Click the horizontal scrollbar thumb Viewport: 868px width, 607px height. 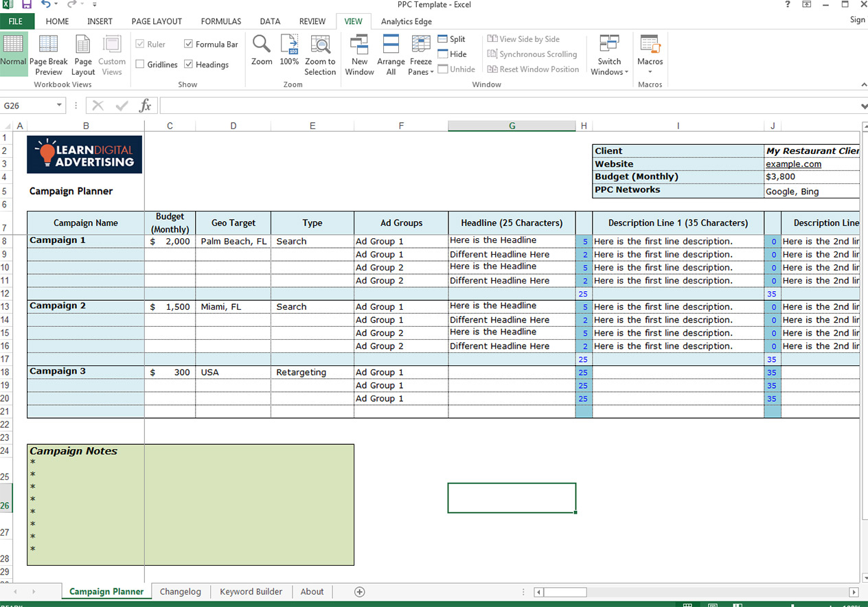(566, 592)
